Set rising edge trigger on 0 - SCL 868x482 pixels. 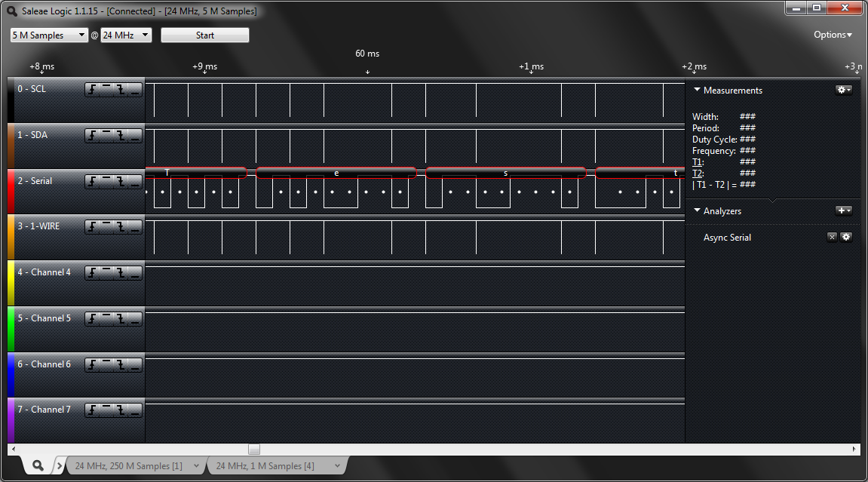(x=93, y=90)
